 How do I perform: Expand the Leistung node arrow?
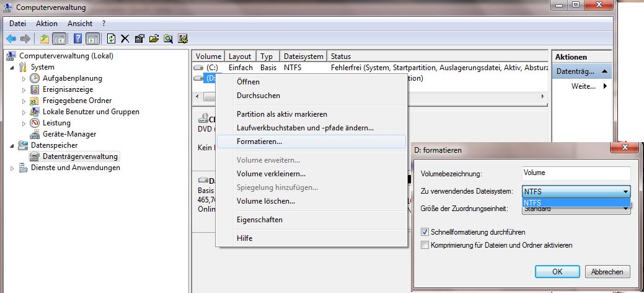(24, 123)
